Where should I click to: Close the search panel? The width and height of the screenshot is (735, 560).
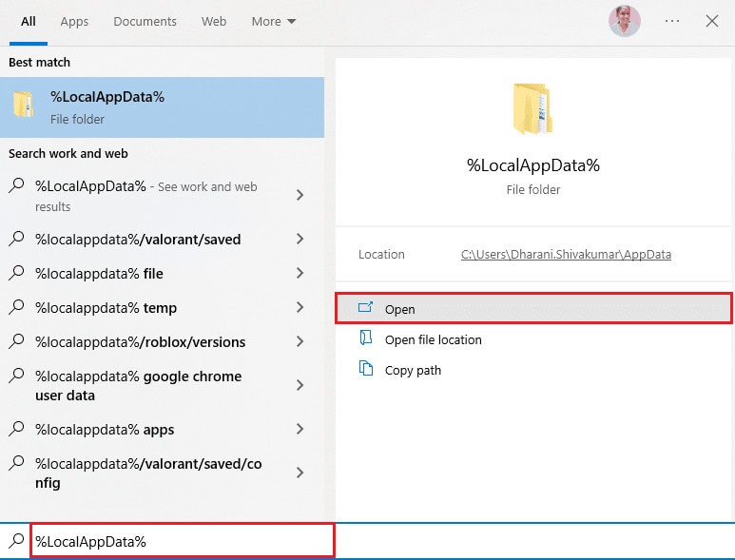pyautogui.click(x=712, y=21)
